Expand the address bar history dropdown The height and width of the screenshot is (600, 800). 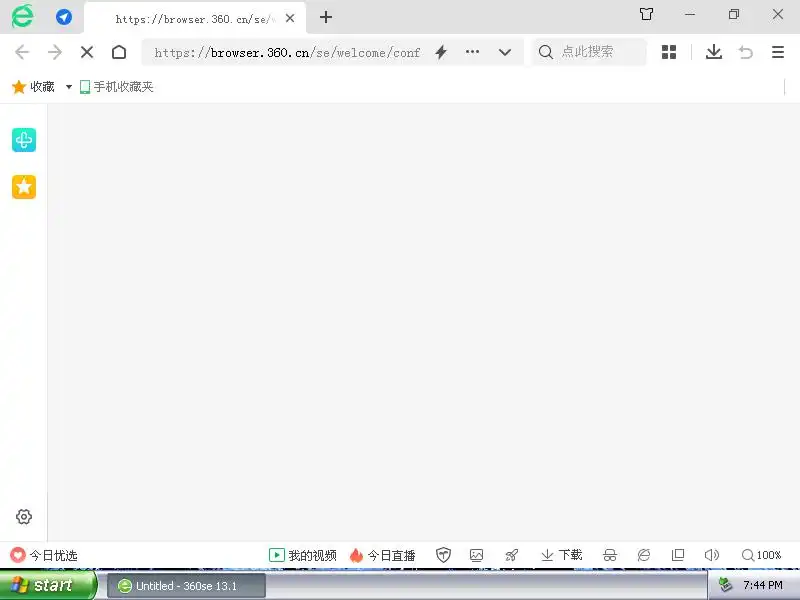click(505, 52)
